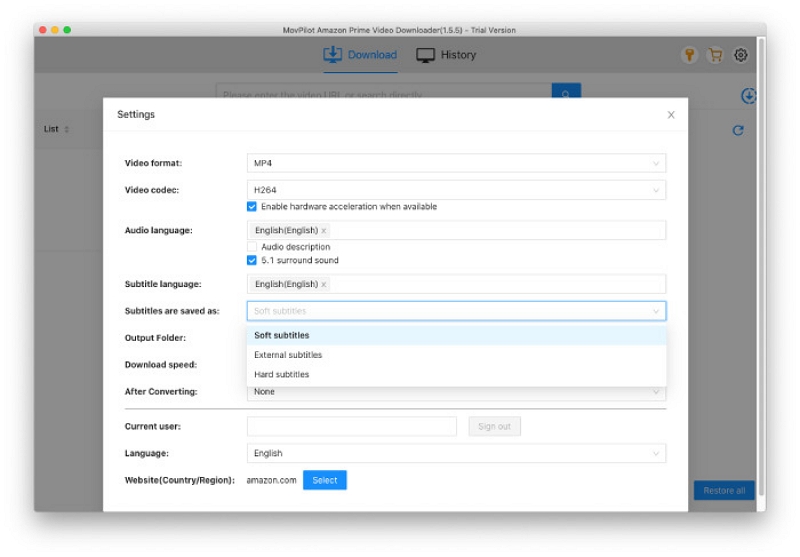
Task: Uncheck 5.1 surround sound
Action: (252, 261)
